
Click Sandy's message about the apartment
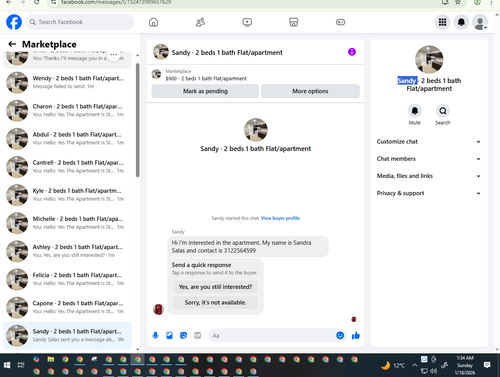(x=248, y=247)
